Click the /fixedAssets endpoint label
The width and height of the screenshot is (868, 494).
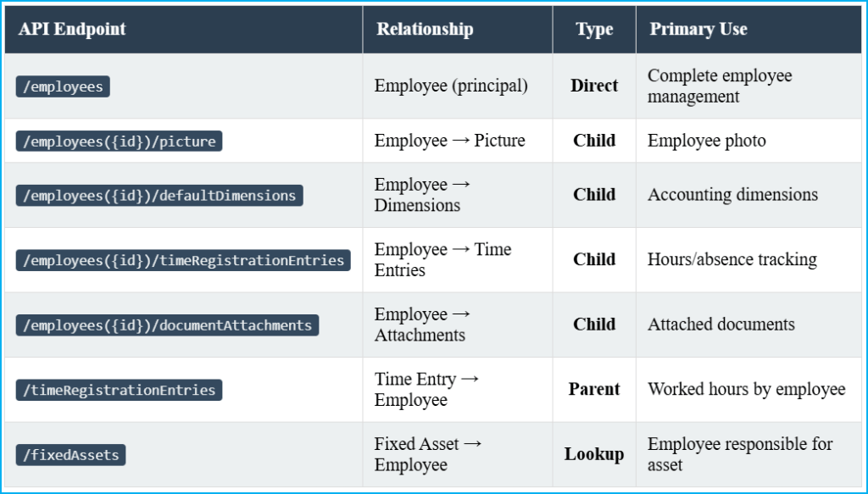(71, 455)
